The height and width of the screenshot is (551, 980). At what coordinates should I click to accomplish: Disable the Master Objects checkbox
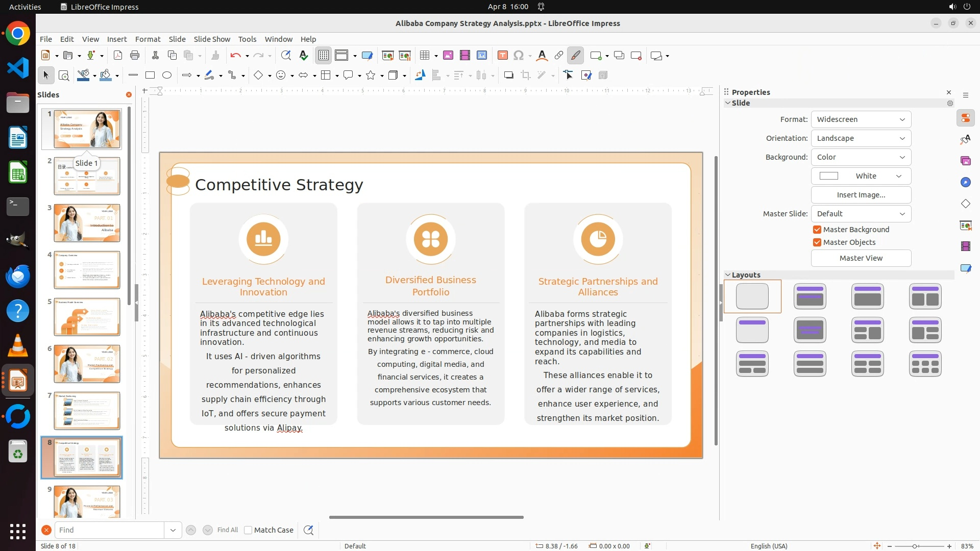click(817, 242)
